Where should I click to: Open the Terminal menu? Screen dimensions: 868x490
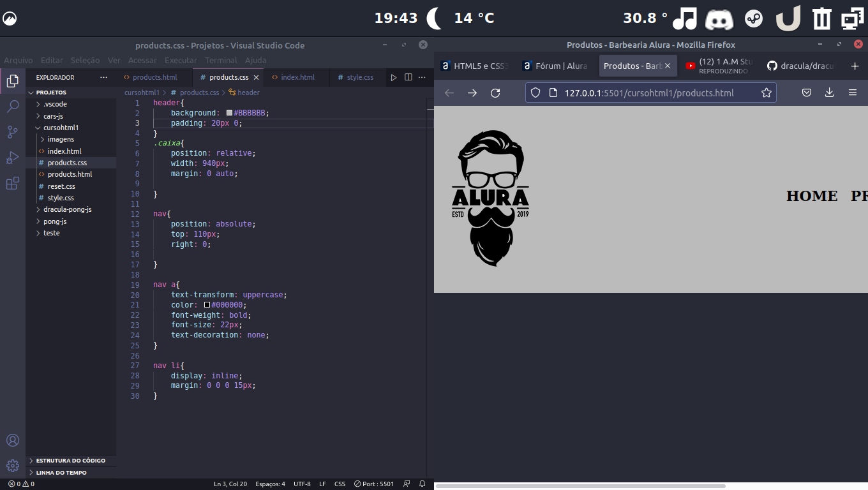click(x=221, y=60)
